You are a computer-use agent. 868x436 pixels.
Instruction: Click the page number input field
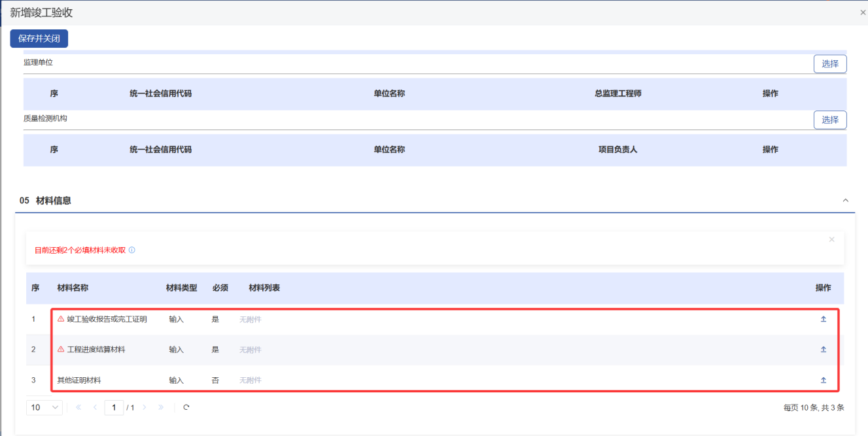tap(114, 407)
